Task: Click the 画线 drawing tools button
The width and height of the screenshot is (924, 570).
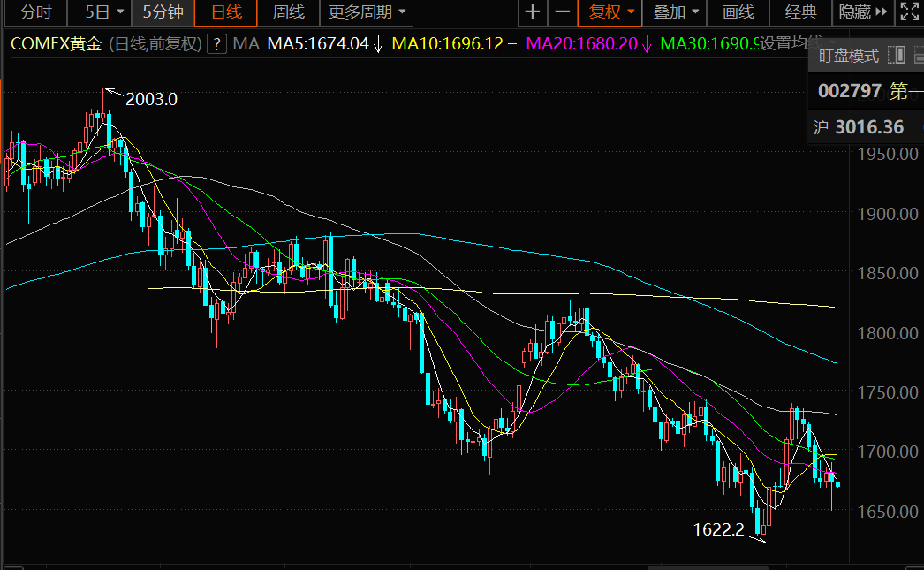Action: [738, 12]
